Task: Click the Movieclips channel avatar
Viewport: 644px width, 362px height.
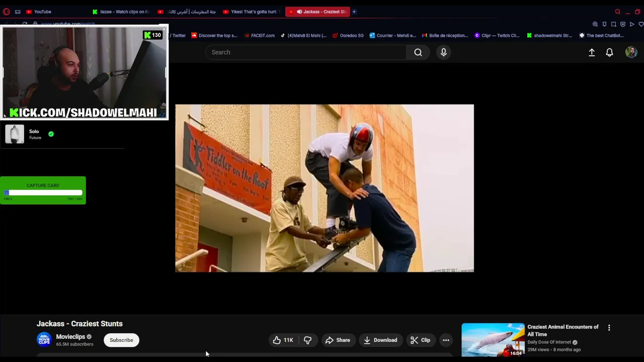Action: click(44, 340)
